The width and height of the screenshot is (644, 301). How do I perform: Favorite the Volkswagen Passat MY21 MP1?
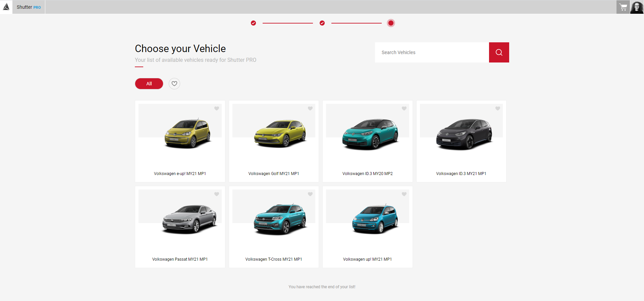click(x=217, y=194)
